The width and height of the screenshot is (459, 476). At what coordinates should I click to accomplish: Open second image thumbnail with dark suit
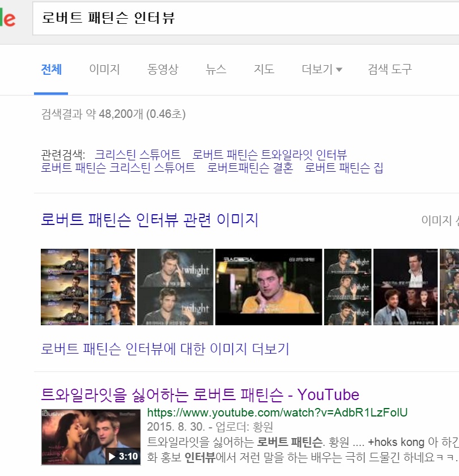coord(113,287)
